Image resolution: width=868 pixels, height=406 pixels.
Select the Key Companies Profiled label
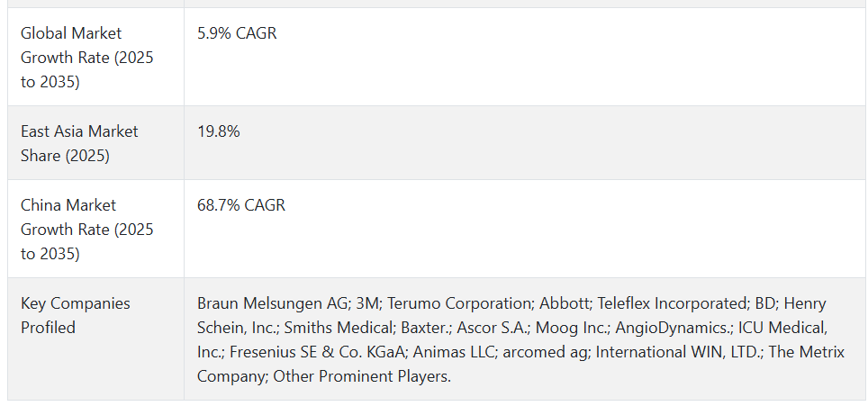click(76, 315)
